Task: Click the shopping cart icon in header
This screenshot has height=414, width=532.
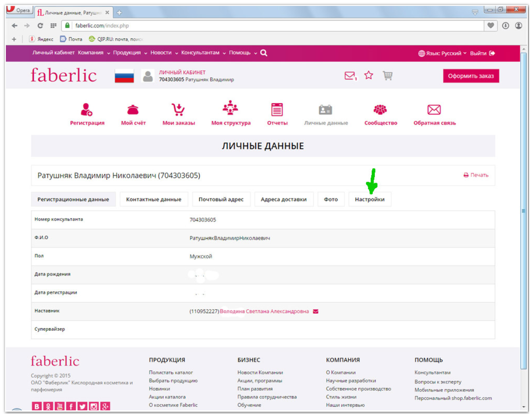Action: 388,75
